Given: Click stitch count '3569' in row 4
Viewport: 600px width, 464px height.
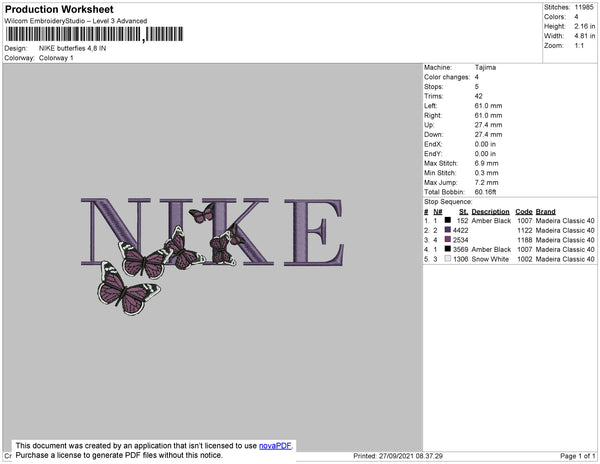Looking at the screenshot, I should pyautogui.click(x=460, y=249).
